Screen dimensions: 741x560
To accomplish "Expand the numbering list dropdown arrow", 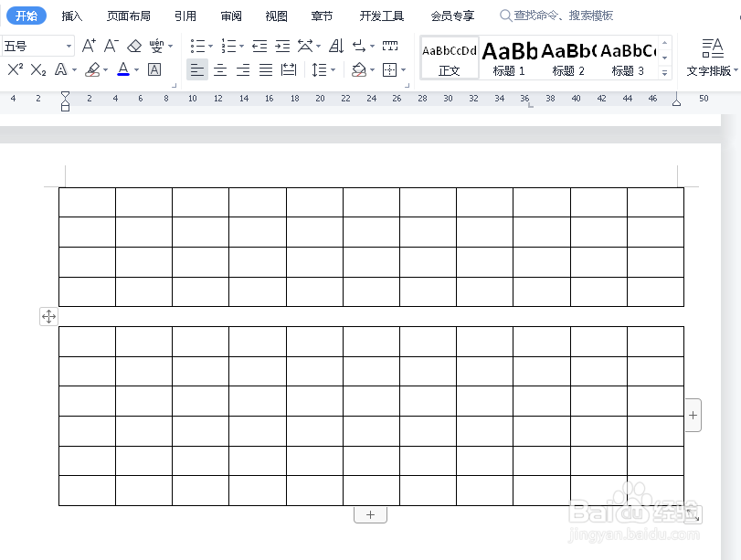I will point(241,47).
